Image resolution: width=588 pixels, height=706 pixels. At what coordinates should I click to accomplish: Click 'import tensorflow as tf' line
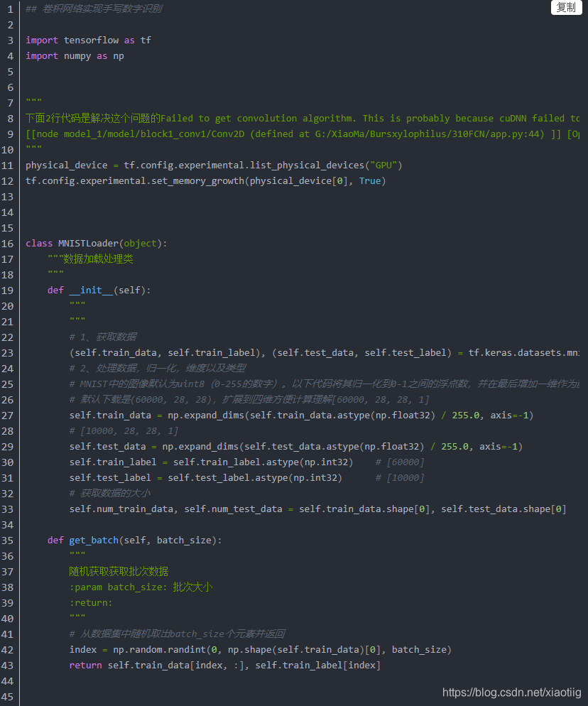tap(88, 40)
